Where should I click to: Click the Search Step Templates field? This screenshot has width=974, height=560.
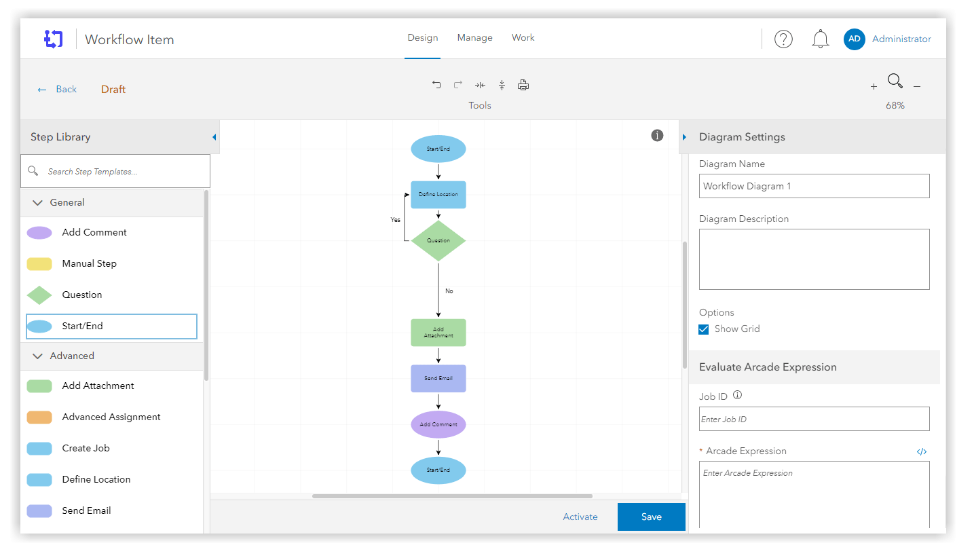122,172
